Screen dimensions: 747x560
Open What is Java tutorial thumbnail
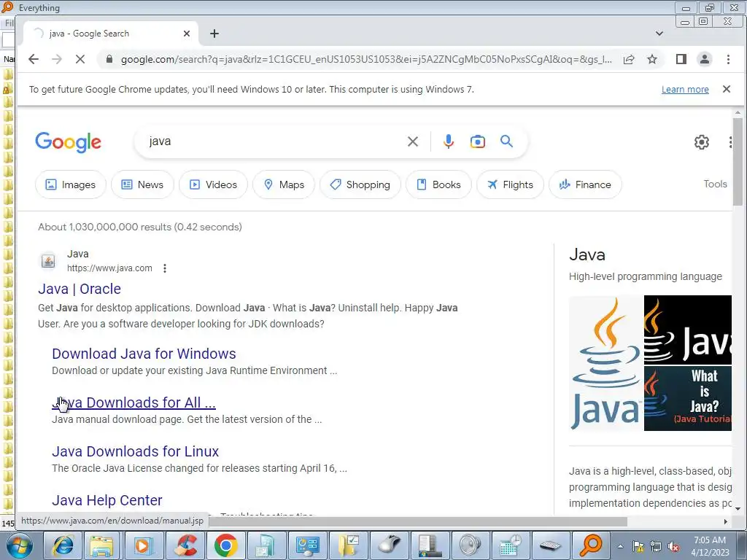688,399
